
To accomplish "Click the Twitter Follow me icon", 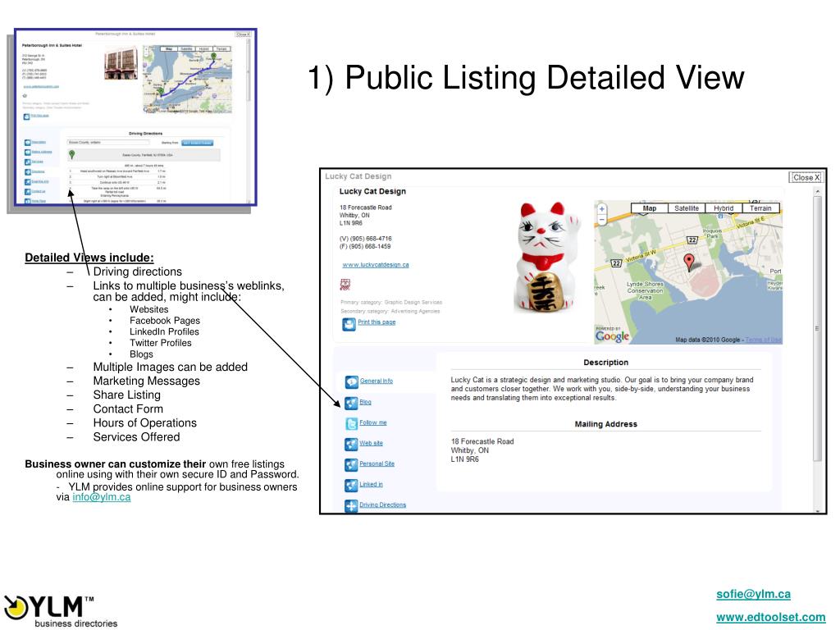I will click(x=351, y=424).
